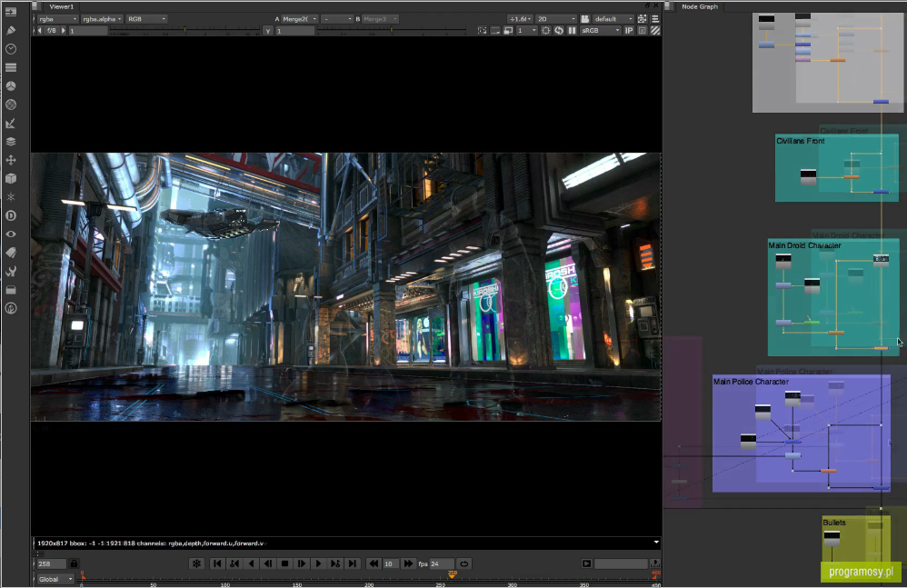The image size is (907, 588).
Task: Click the fps field showing 24
Action: pos(441,563)
